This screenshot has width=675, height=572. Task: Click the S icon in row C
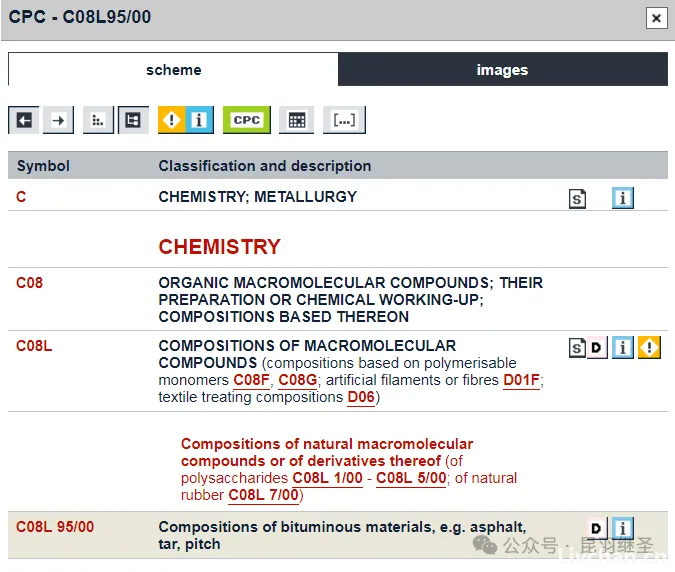coord(578,198)
